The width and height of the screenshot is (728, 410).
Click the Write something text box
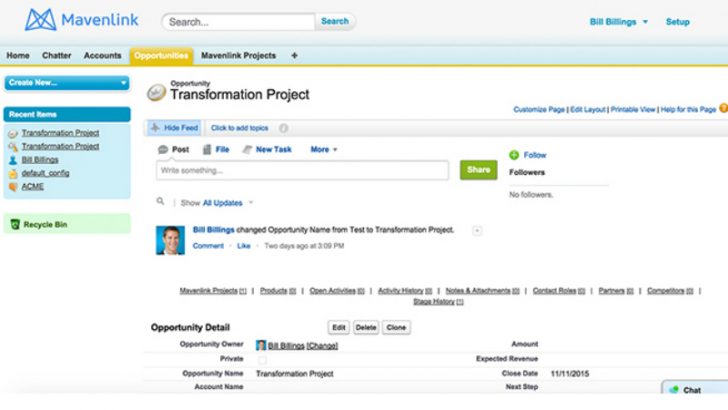[302, 170]
